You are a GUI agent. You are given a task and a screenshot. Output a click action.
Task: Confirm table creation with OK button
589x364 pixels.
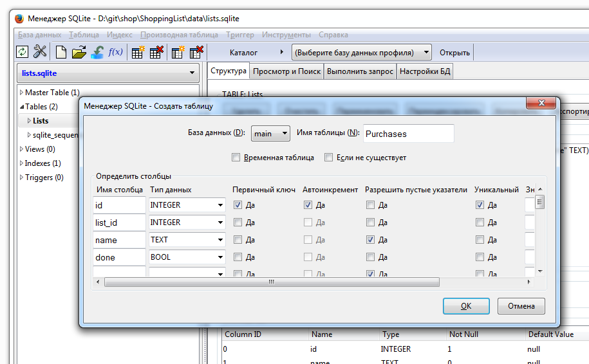click(x=466, y=306)
